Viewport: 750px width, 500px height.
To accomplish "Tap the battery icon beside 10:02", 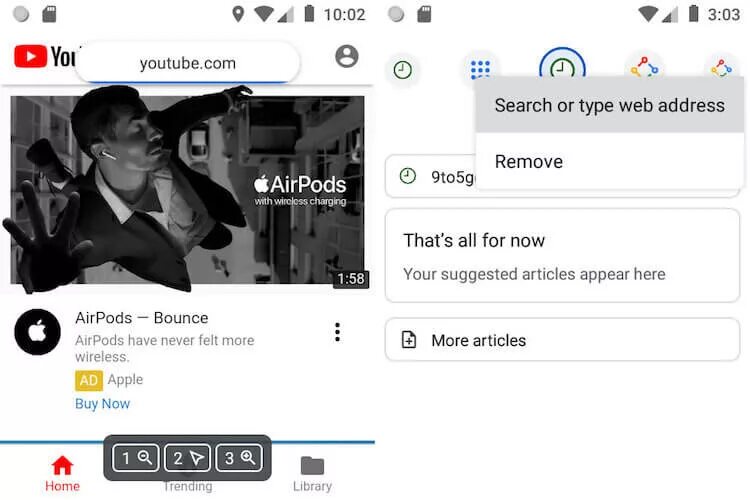I will tap(309, 14).
